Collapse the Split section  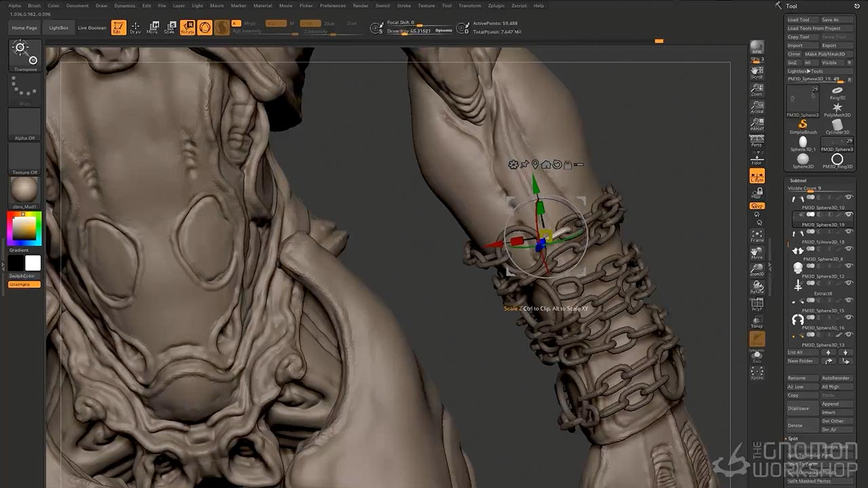(793, 439)
